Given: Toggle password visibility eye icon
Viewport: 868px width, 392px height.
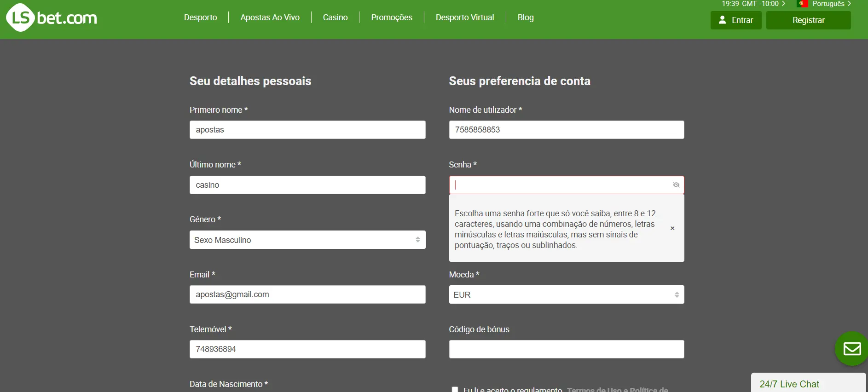Looking at the screenshot, I should point(676,185).
